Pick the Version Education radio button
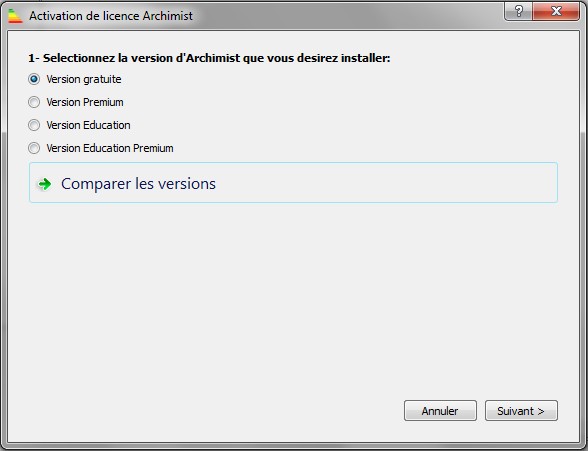Image resolution: width=588 pixels, height=451 pixels. (34, 125)
